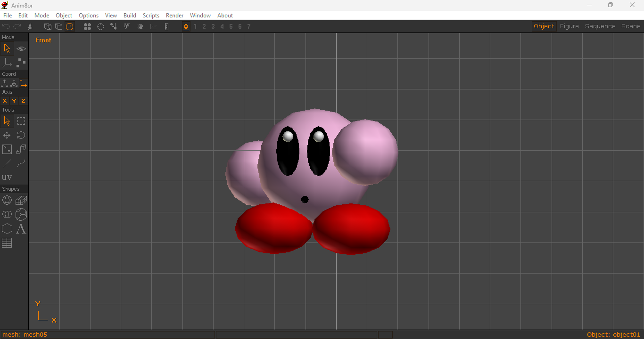Click the Redo arrow in the toolbar
The width and height of the screenshot is (644, 339).
[17, 27]
